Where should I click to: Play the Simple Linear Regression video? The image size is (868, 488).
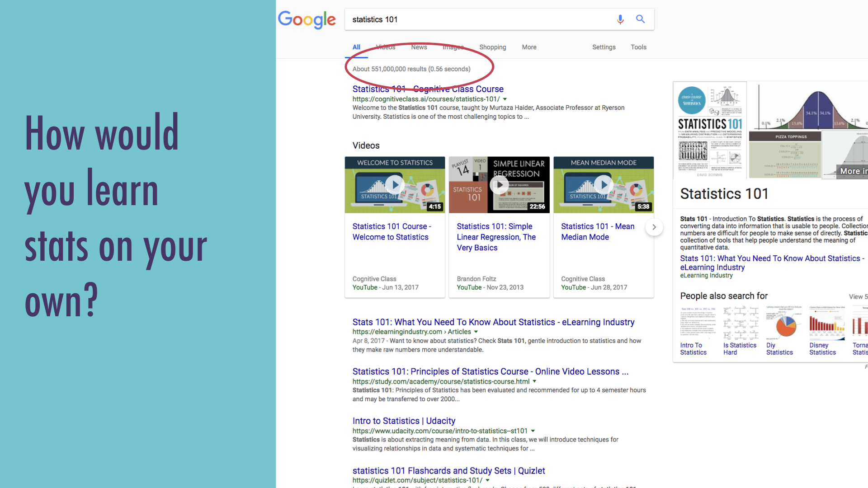click(x=499, y=185)
